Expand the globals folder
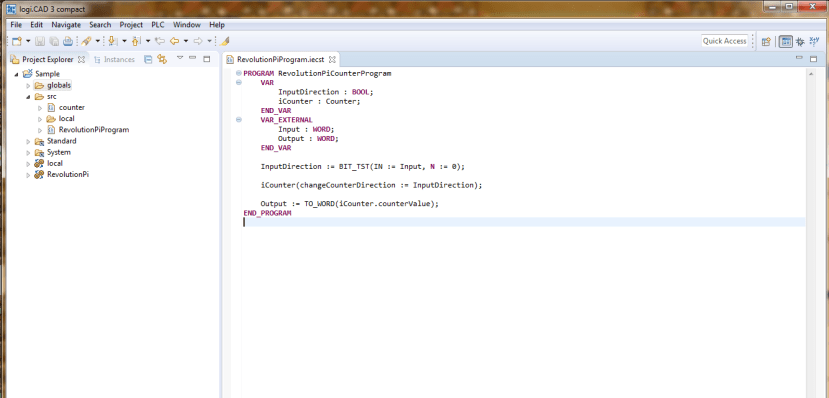The width and height of the screenshot is (829, 398). (29, 85)
